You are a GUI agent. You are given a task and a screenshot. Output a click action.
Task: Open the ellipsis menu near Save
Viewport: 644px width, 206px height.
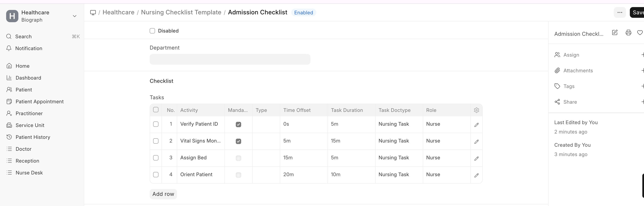tap(620, 12)
